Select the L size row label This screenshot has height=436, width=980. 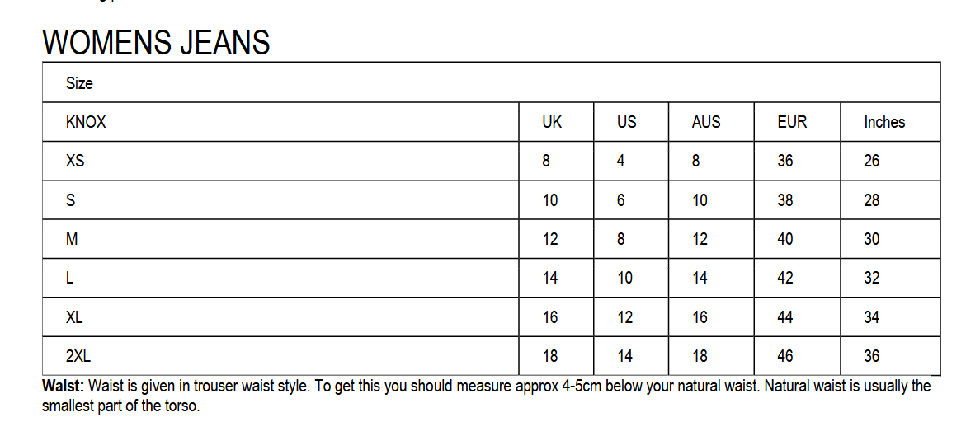69,278
